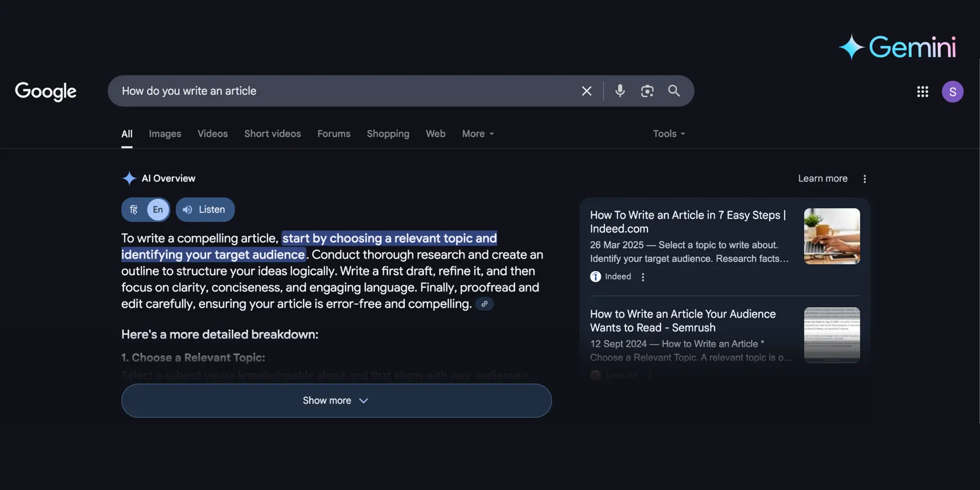This screenshot has height=490, width=980.
Task: Open the Tools dropdown
Action: 669,134
